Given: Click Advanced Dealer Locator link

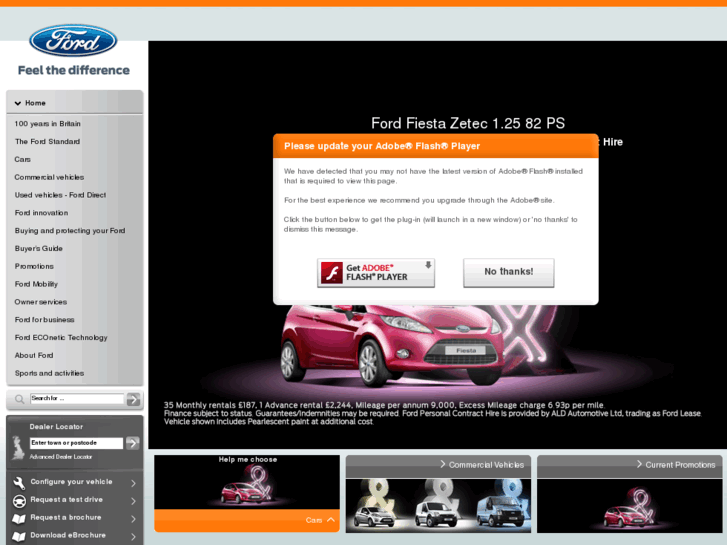Looking at the screenshot, I should 61,457.
